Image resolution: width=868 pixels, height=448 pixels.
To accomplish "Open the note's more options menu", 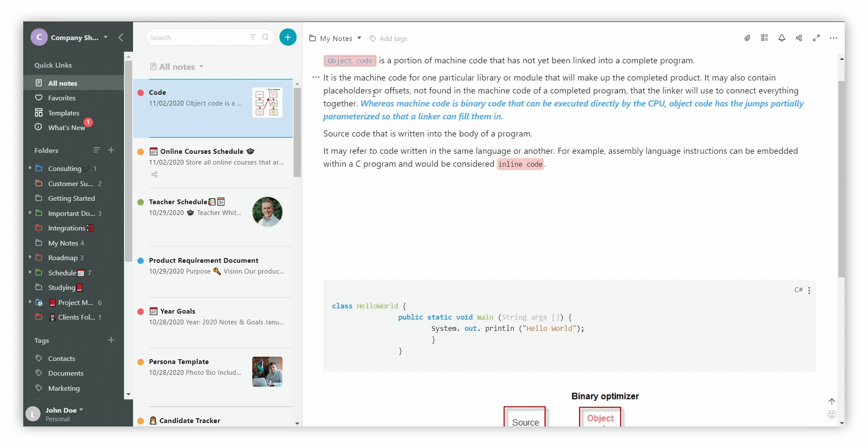I will 834,38.
